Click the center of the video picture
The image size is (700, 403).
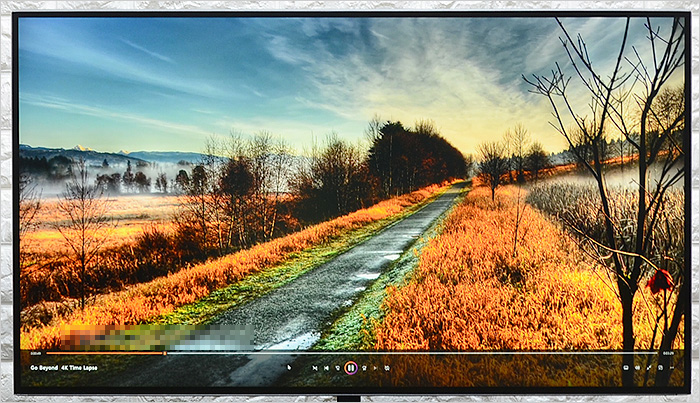(x=351, y=190)
